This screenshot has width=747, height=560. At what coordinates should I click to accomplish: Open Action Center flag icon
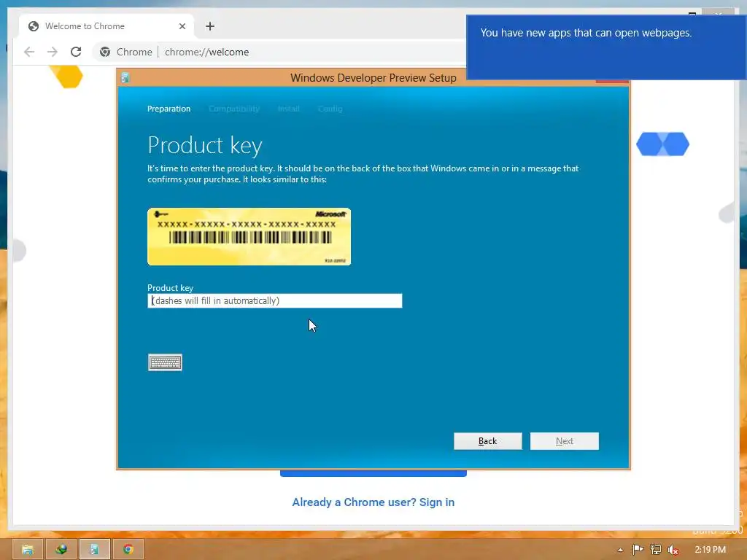tap(638, 550)
